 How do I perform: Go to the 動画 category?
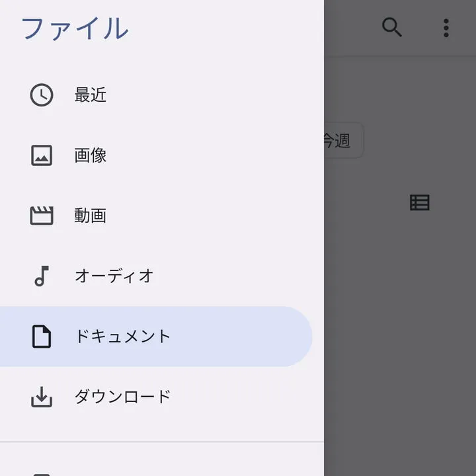[91, 216]
